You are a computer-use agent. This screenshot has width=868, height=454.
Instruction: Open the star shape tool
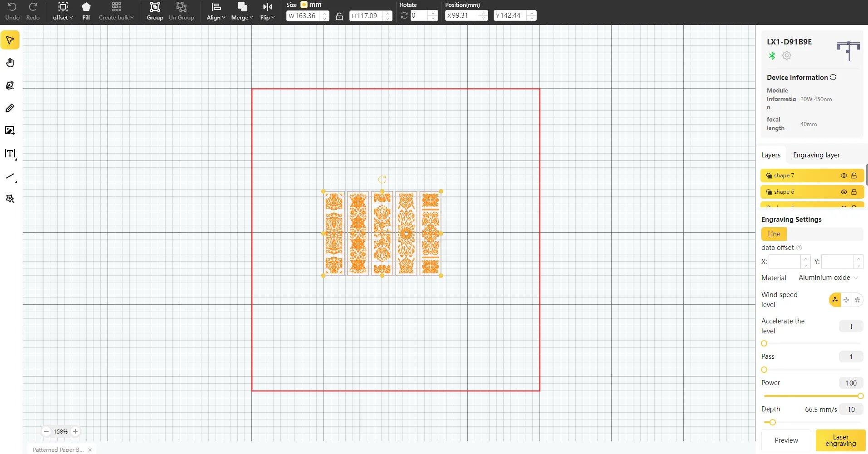[10, 199]
